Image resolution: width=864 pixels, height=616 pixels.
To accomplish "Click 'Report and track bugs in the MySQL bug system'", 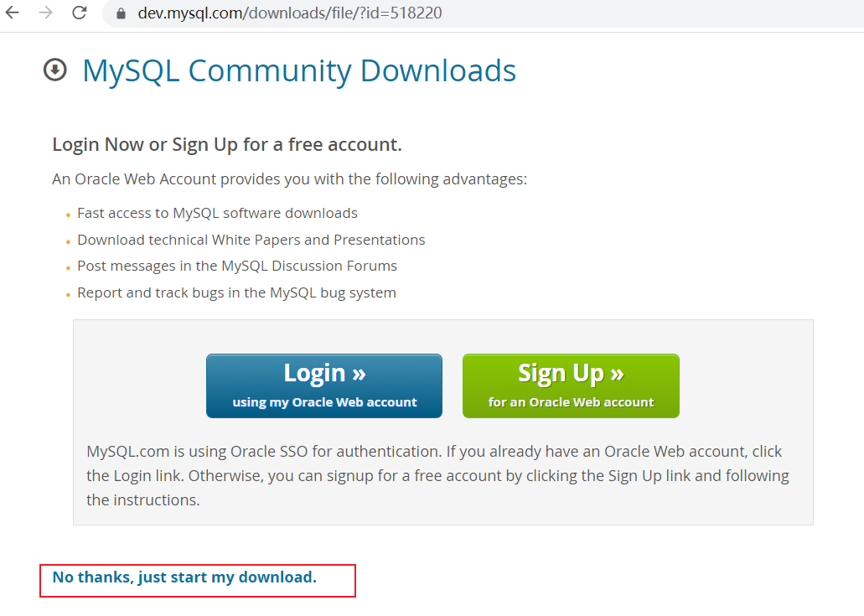I will [236, 292].
